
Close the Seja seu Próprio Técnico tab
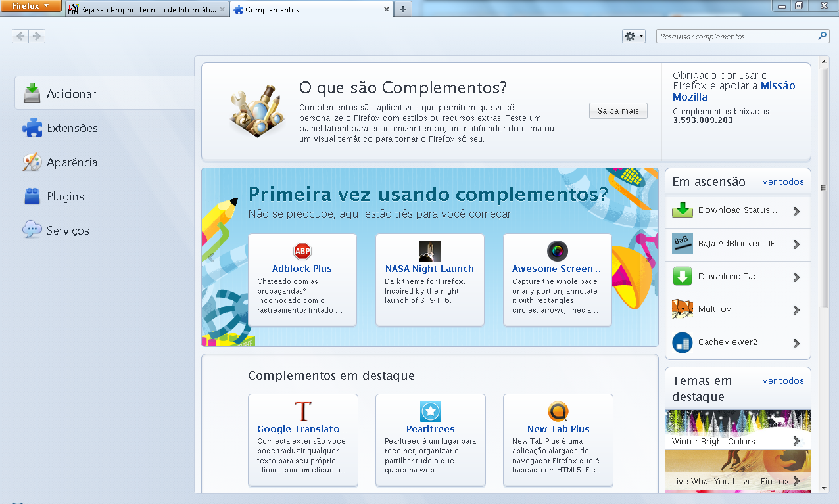coord(222,10)
